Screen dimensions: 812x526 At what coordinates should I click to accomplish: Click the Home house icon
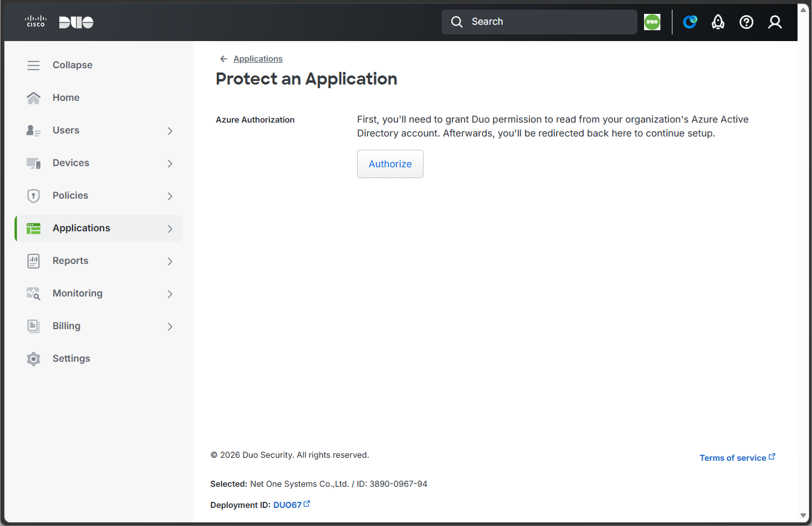pyautogui.click(x=34, y=98)
